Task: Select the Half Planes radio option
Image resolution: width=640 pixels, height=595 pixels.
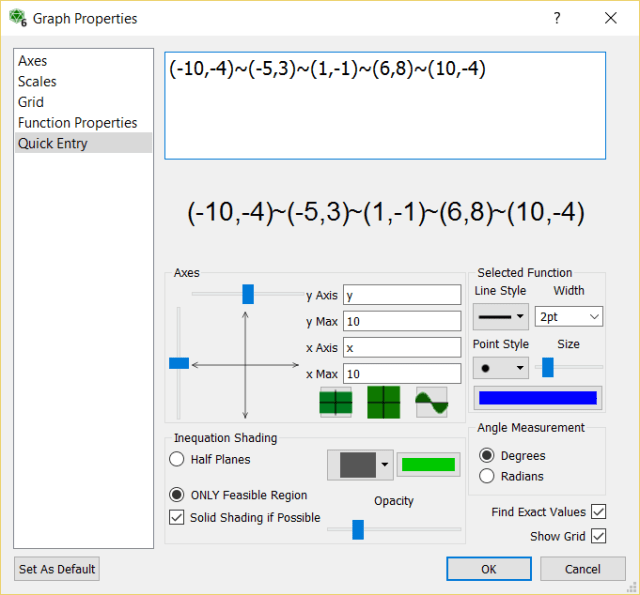Action: [177, 459]
